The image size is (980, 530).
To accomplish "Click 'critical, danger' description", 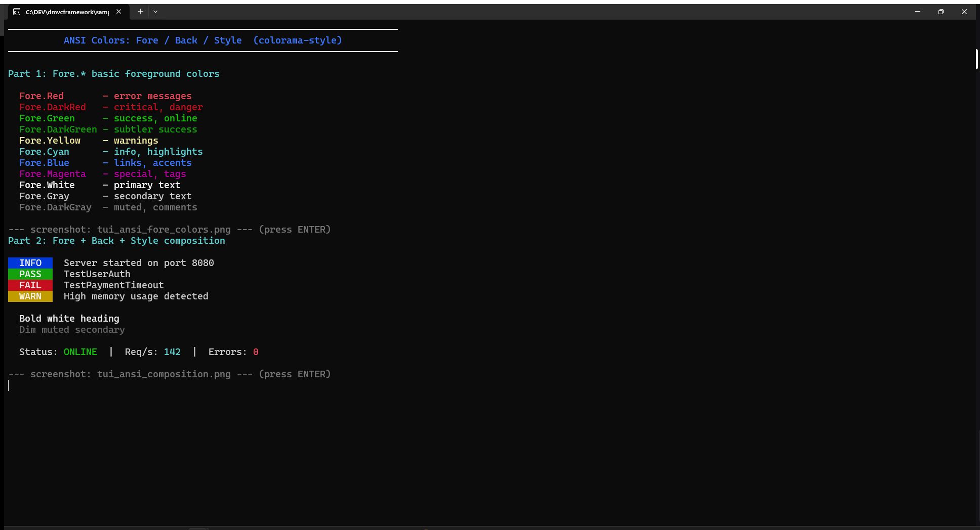I will [158, 107].
